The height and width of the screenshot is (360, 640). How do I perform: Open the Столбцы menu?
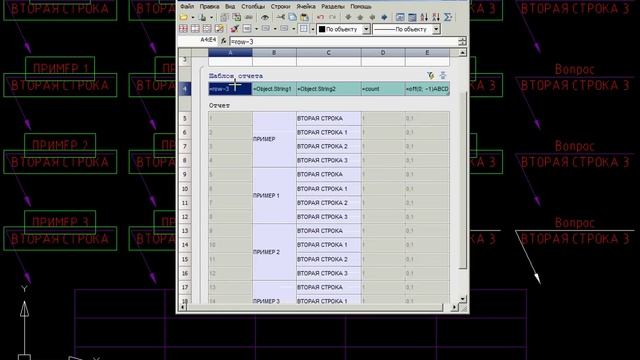[253, 7]
